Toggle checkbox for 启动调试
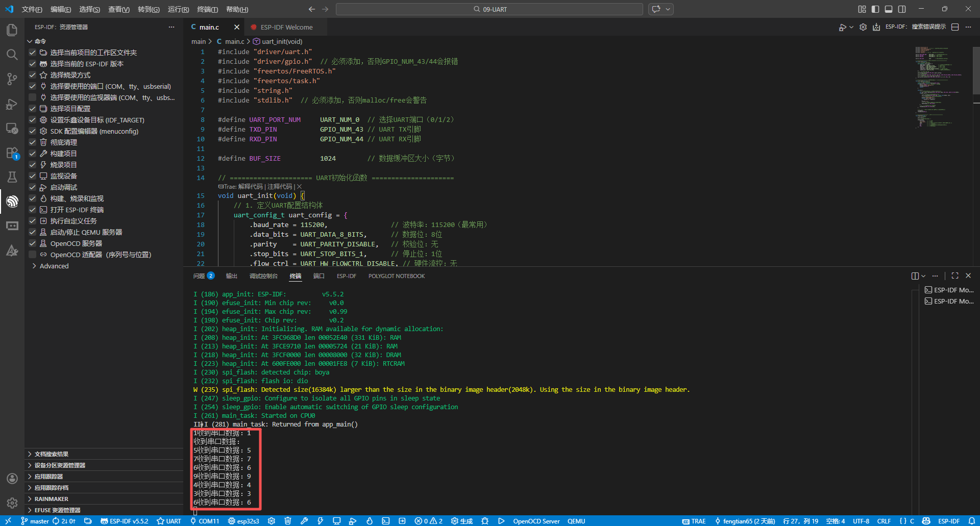The width and height of the screenshot is (980, 526). [x=33, y=187]
